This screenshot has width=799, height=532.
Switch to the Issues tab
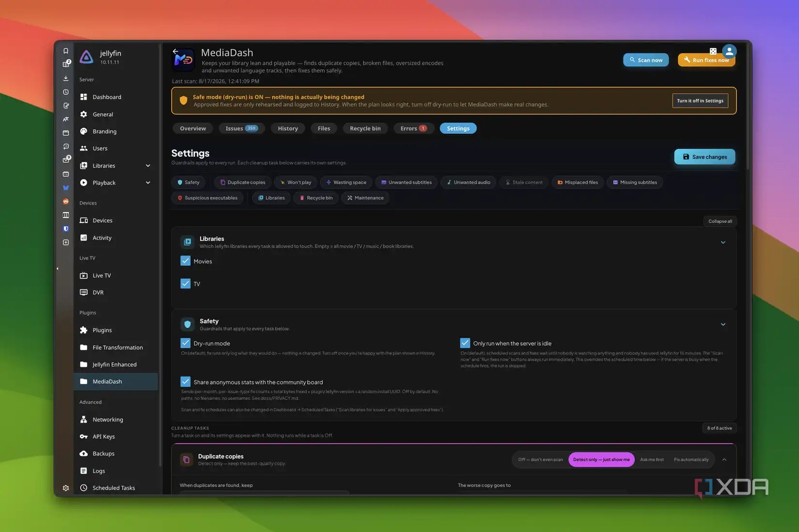tap(241, 128)
